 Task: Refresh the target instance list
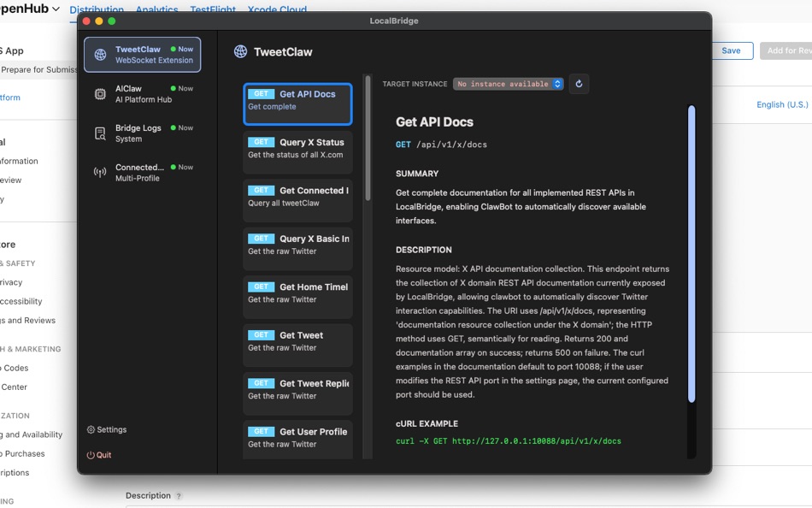[579, 84]
